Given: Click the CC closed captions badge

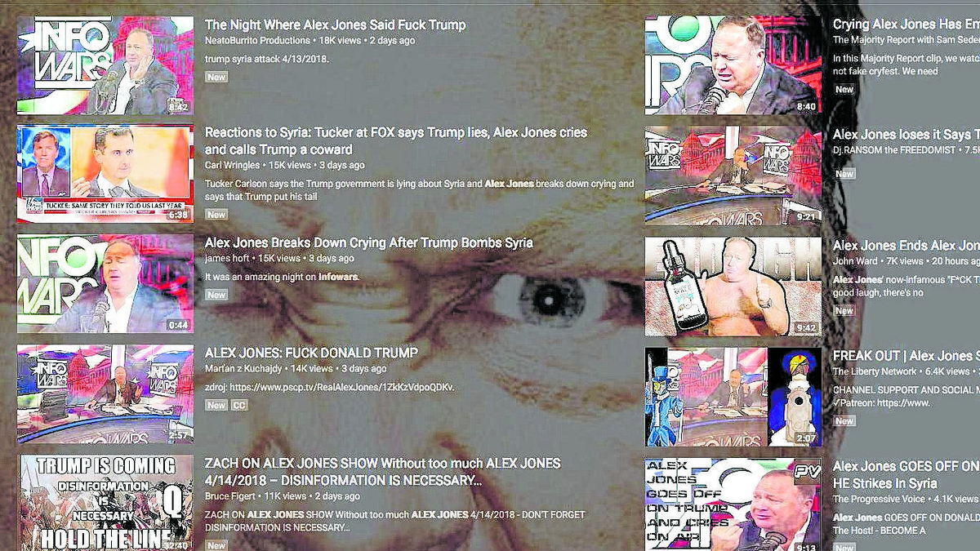Looking at the screenshot, I should tap(238, 405).
